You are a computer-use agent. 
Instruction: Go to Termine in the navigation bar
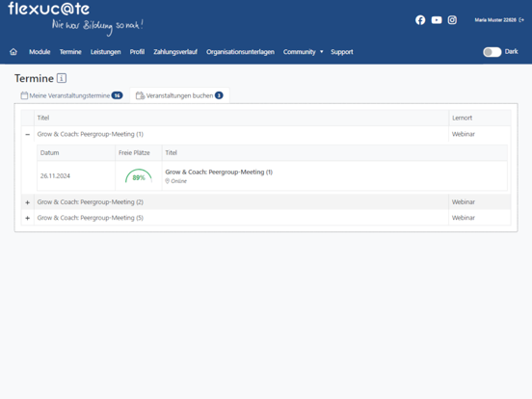(70, 52)
